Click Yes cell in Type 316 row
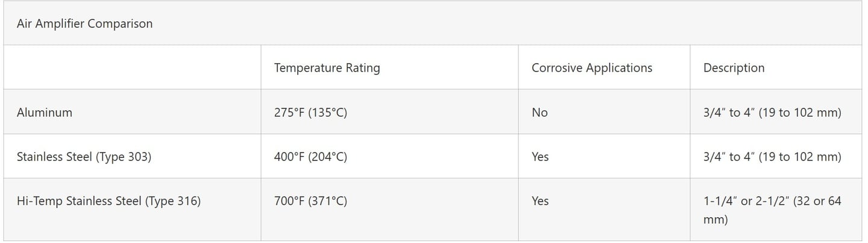 [x=540, y=201]
